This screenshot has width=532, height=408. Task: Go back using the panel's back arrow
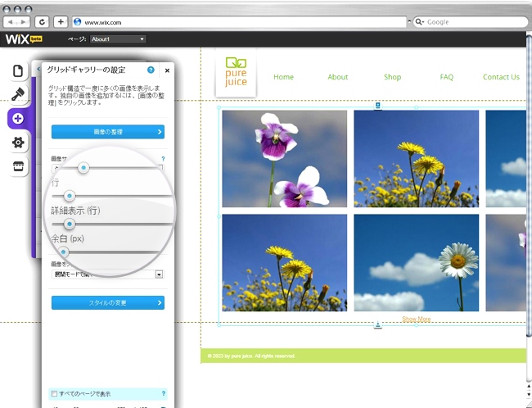(38, 70)
